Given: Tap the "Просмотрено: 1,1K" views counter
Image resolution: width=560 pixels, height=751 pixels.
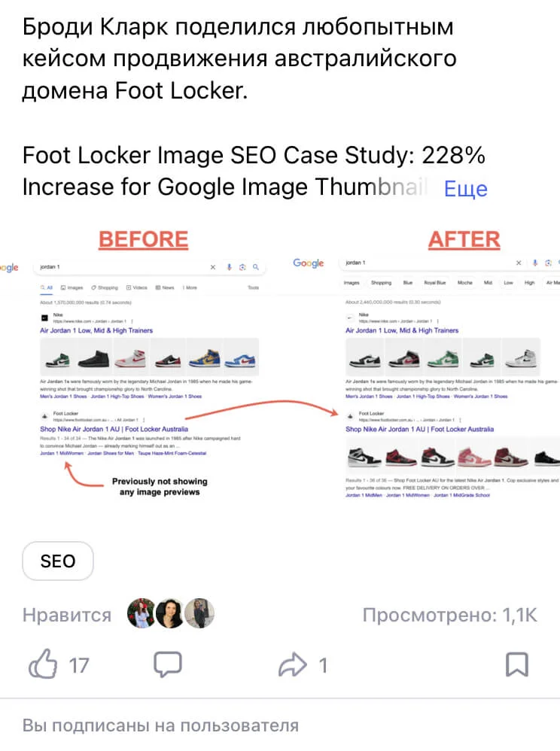Looking at the screenshot, I should click(x=450, y=615).
